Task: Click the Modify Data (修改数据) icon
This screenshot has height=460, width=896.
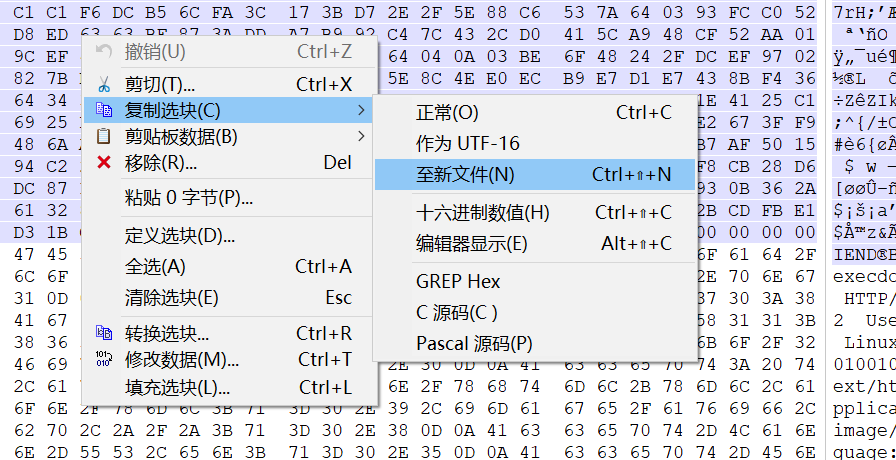Action: tap(103, 360)
